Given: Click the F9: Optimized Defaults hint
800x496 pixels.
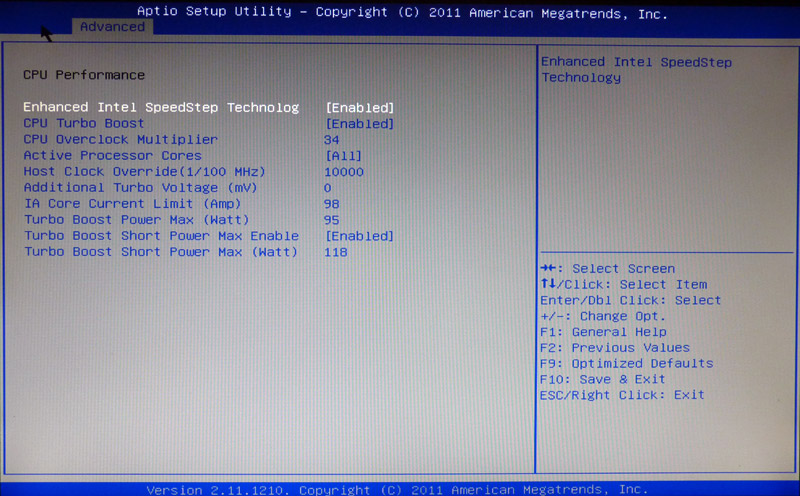Looking at the screenshot, I should click(x=627, y=363).
